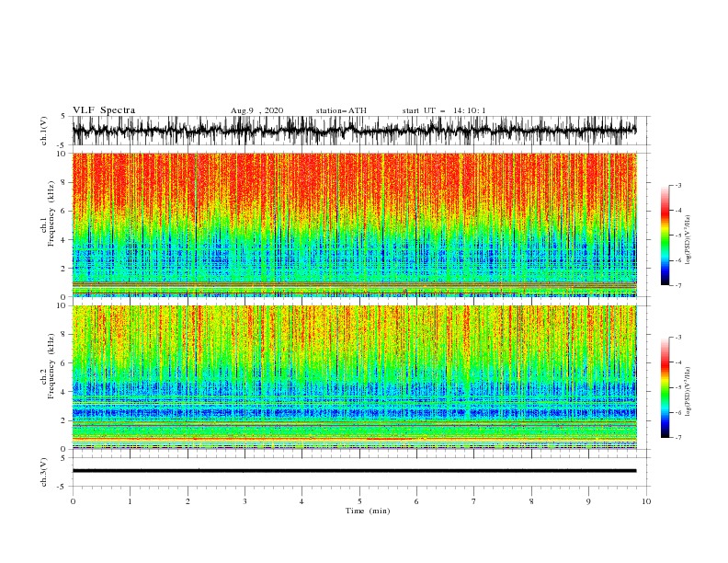This screenshot has height=563, width=728.
Task: Click the 2 minute tick label on time axis
Action: 188,501
